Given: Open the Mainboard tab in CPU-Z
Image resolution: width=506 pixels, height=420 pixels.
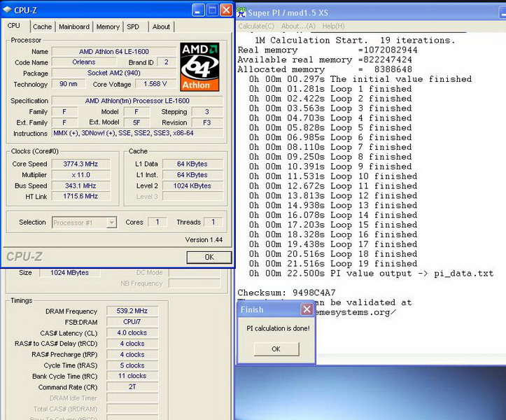Looking at the screenshot, I should click(74, 27).
